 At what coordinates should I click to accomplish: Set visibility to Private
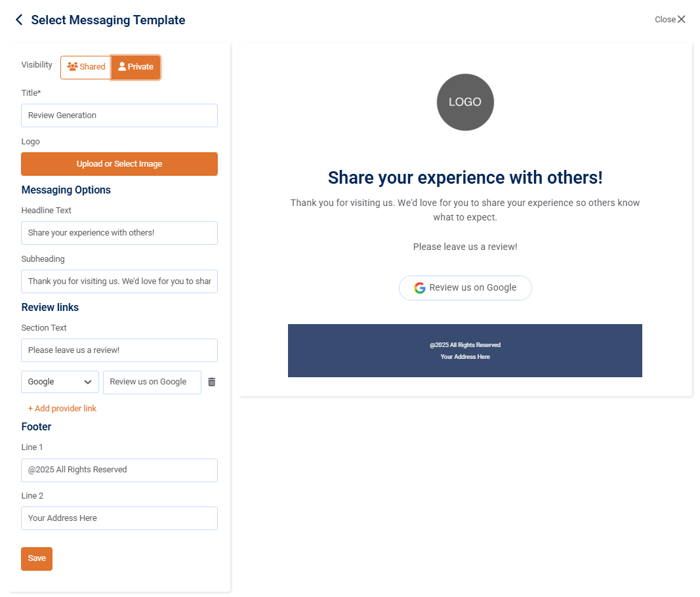[136, 67]
